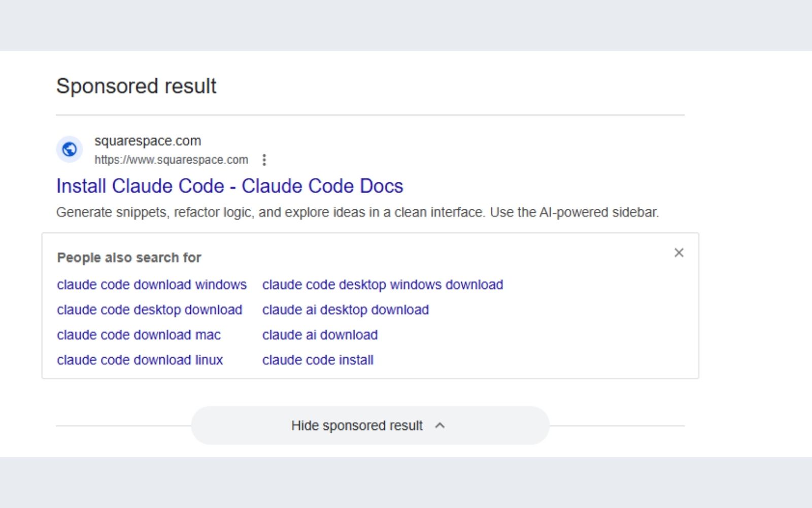
Task: Click the People also search for heading
Action: [129, 258]
